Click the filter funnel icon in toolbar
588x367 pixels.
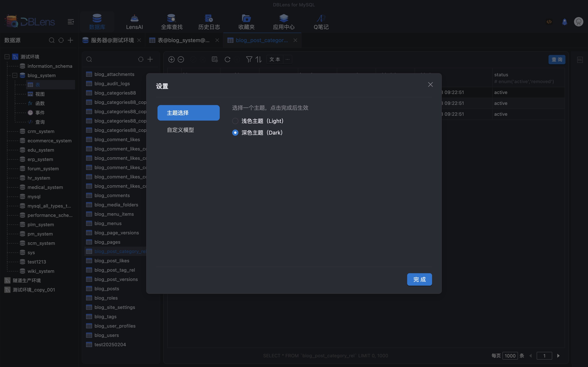tap(249, 59)
